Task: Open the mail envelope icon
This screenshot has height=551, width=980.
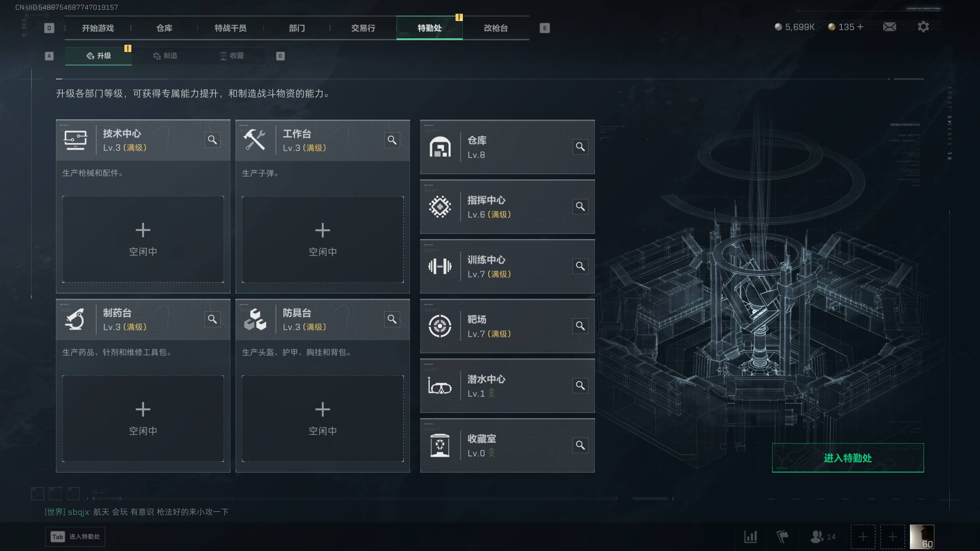Action: pos(889,27)
